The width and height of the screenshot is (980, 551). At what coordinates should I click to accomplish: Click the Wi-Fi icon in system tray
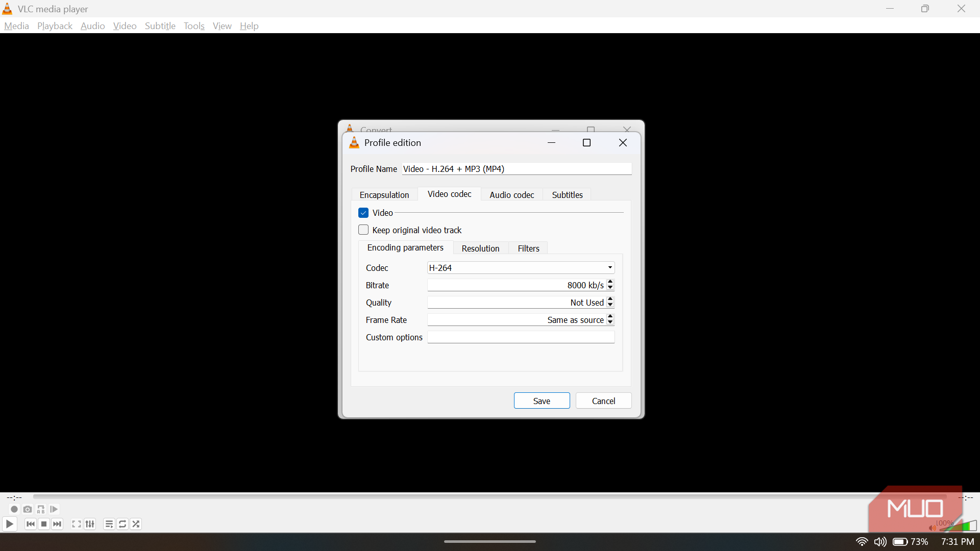click(862, 542)
